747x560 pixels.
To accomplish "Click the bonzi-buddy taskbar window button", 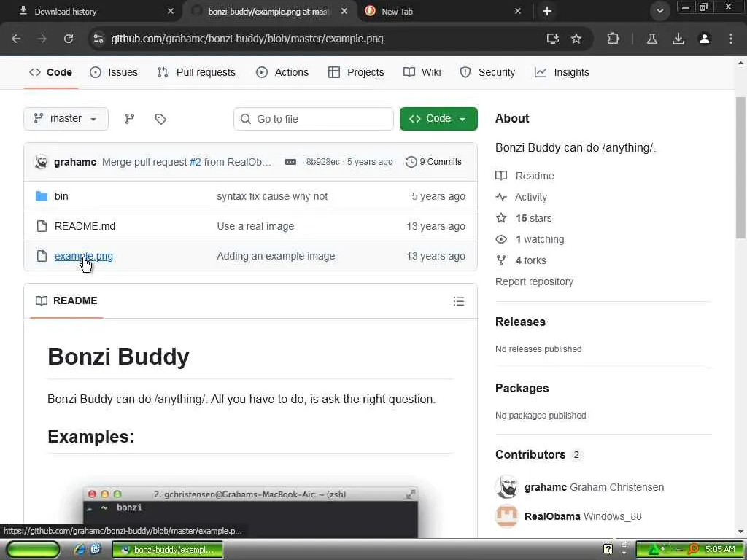I will point(167,550).
